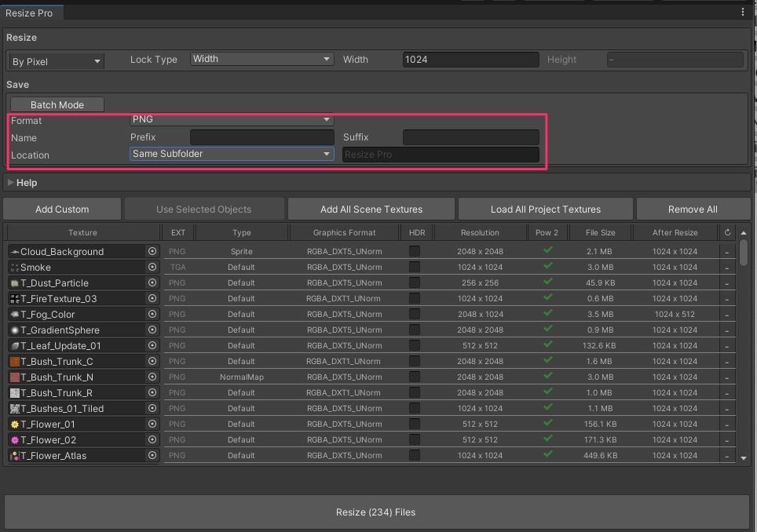Select object picker for Cloud_Background

tap(152, 251)
